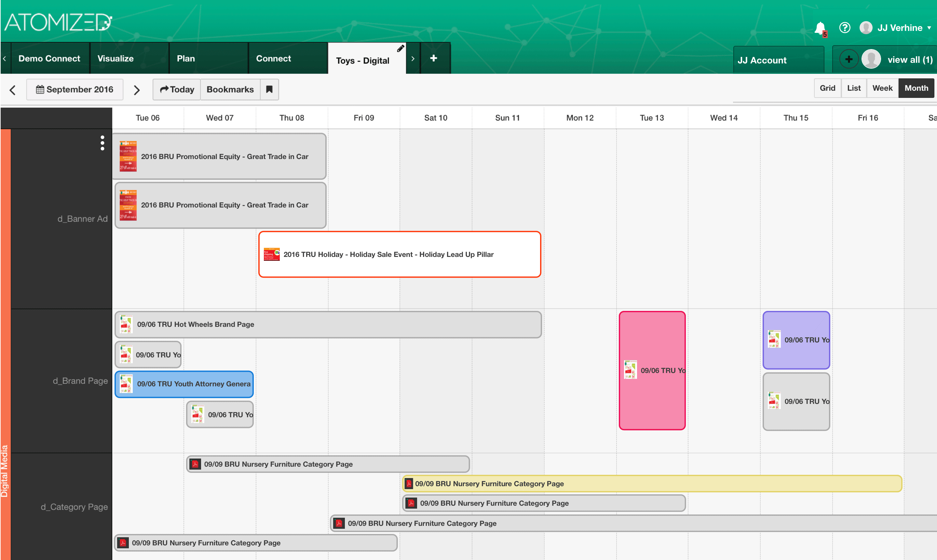Click view all (1) users
Image resolution: width=937 pixels, height=560 pixels.
pos(910,59)
